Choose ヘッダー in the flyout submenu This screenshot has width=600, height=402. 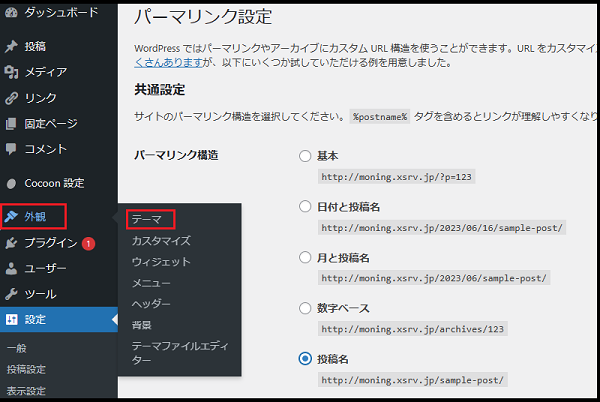[151, 304]
